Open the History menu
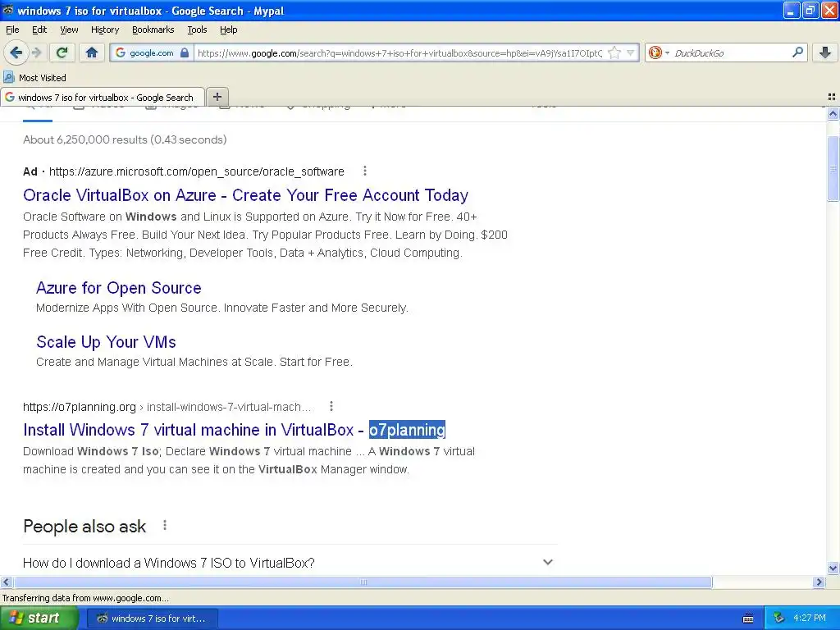Viewport: 840px width, 630px height. click(x=104, y=30)
